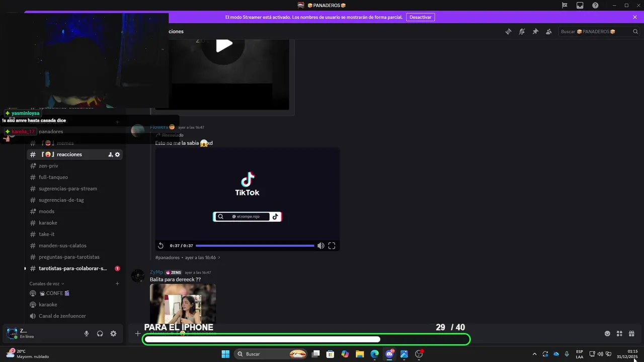The image size is (644, 362).
Task: Deafen audio with headphones icon
Action: click(x=100, y=333)
